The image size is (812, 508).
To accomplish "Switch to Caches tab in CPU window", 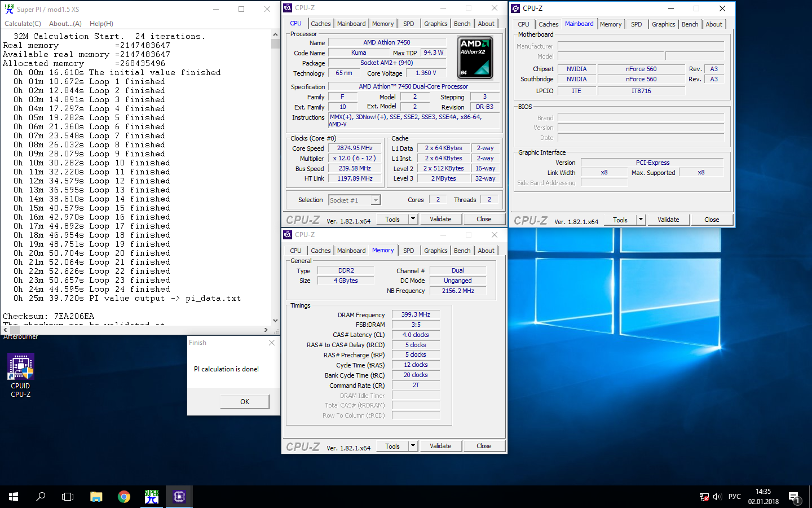I will (x=321, y=24).
